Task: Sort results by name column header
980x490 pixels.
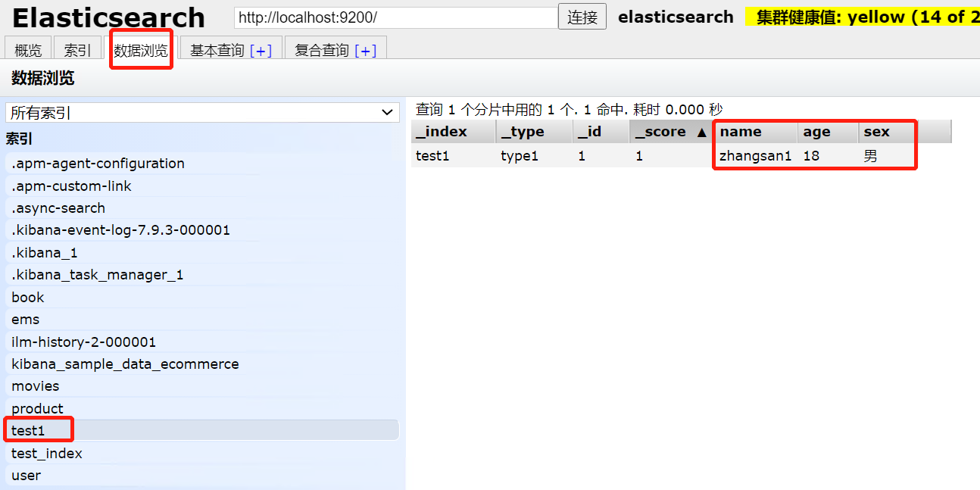Action: (x=756, y=132)
